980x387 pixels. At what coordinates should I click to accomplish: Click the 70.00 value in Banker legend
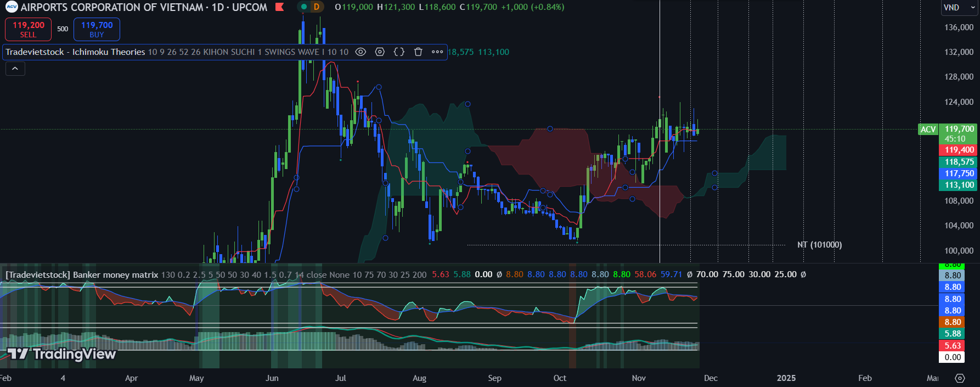(707, 274)
